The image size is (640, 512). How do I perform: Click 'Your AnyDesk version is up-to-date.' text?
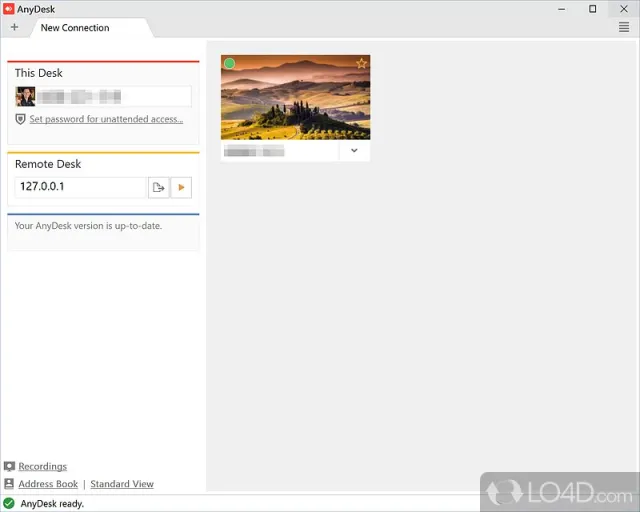click(89, 226)
